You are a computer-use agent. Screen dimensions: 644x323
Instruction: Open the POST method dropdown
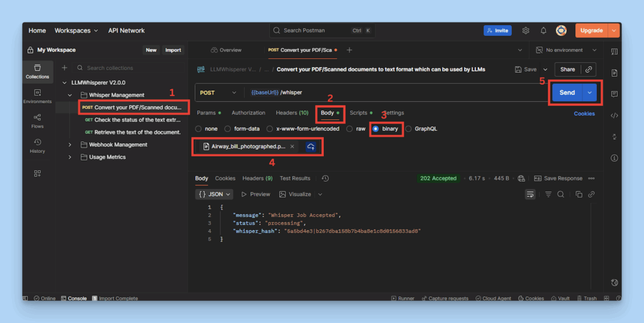(x=218, y=92)
